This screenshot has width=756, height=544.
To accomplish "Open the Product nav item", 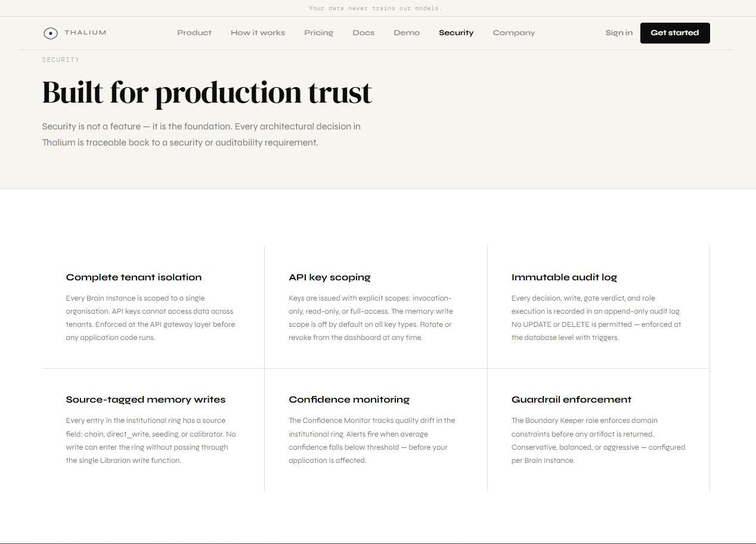I will 194,33.
